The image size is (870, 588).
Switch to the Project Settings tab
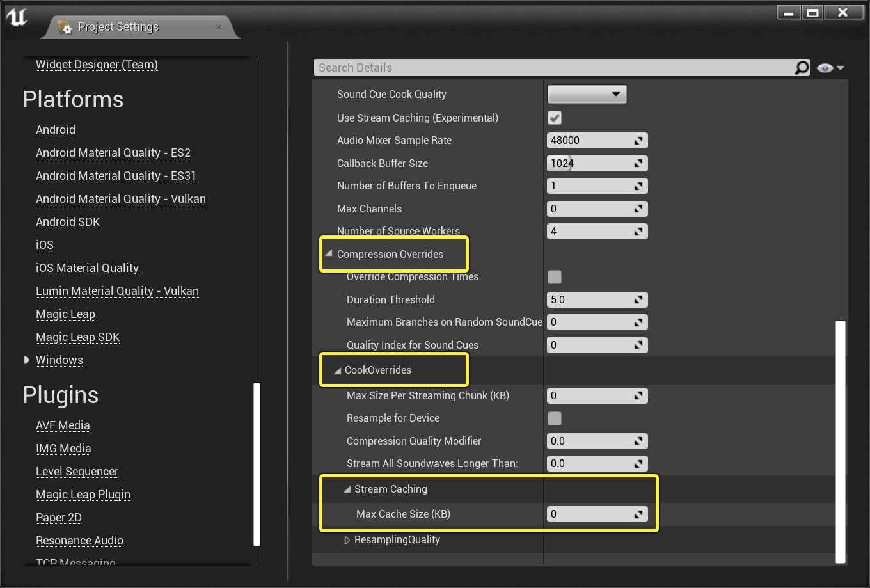pos(118,27)
